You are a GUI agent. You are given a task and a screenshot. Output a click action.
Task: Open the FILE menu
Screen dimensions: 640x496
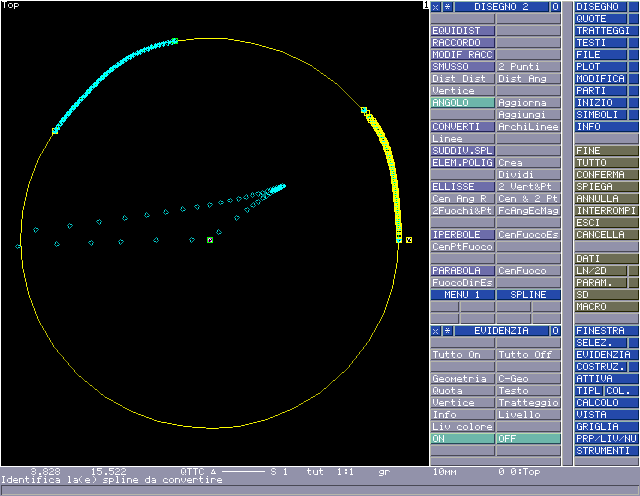(x=601, y=55)
